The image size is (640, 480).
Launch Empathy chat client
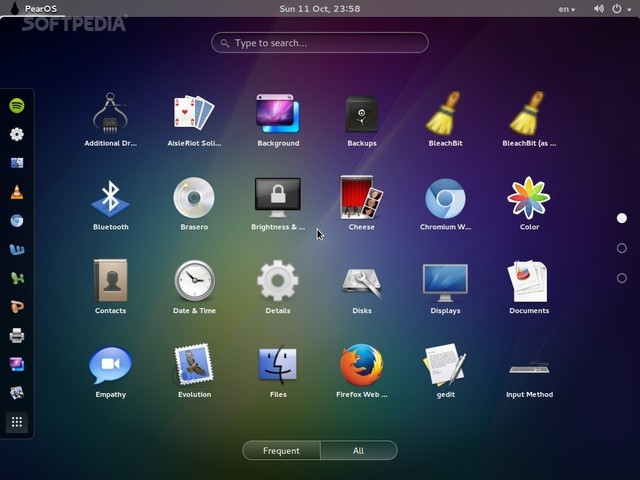(x=110, y=371)
